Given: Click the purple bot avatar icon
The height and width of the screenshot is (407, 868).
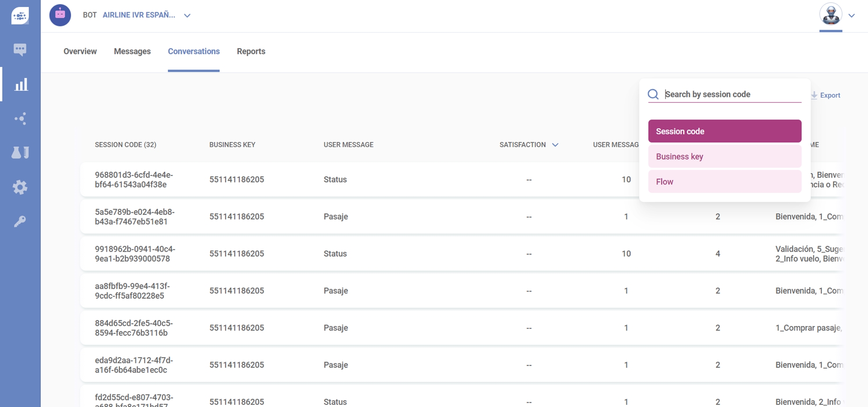Looking at the screenshot, I should tap(60, 15).
